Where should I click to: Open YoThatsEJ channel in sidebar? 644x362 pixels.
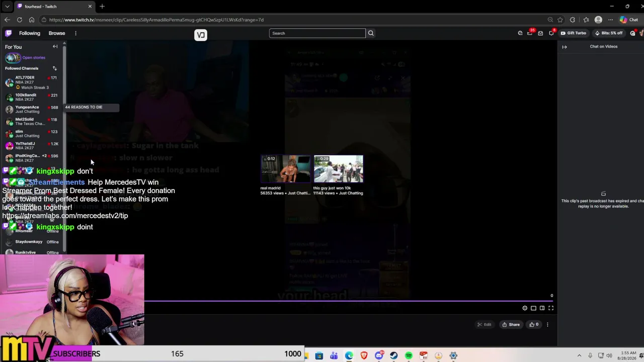(31, 146)
